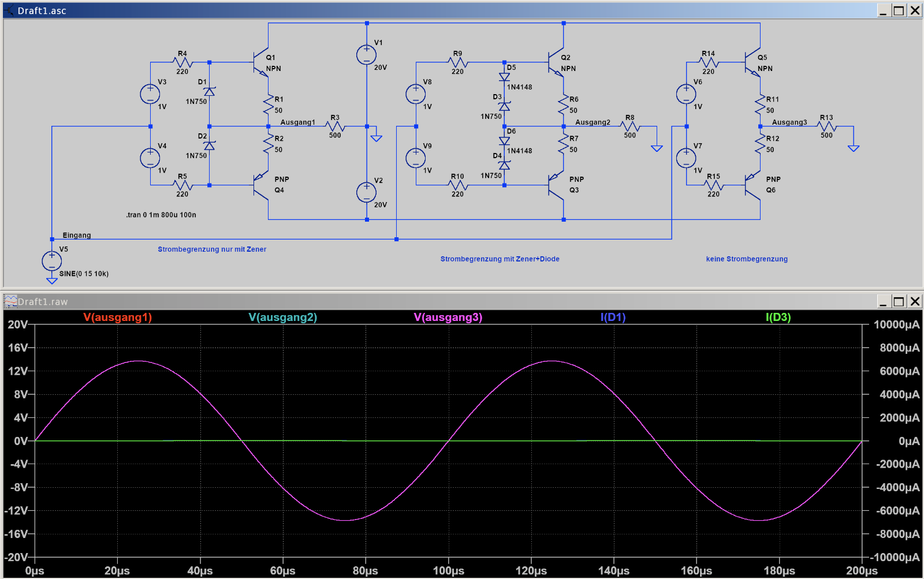Select the V(ausgang3) trace label

(x=448, y=317)
